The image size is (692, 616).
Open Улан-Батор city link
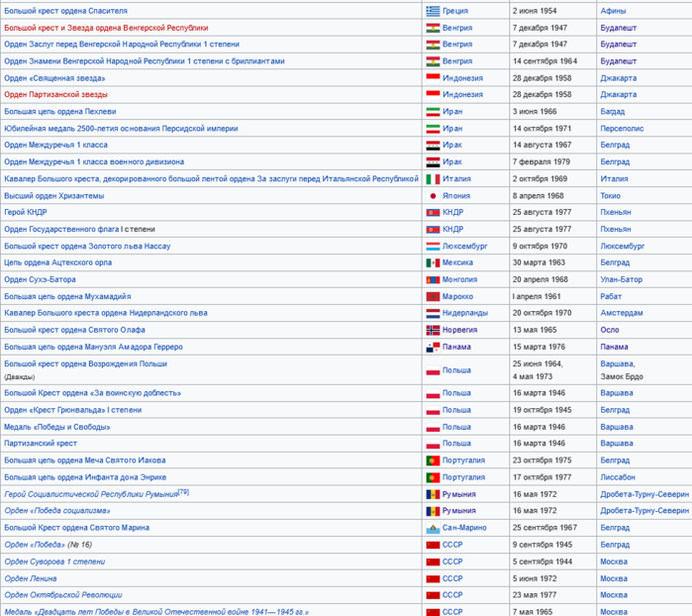[x=621, y=279]
